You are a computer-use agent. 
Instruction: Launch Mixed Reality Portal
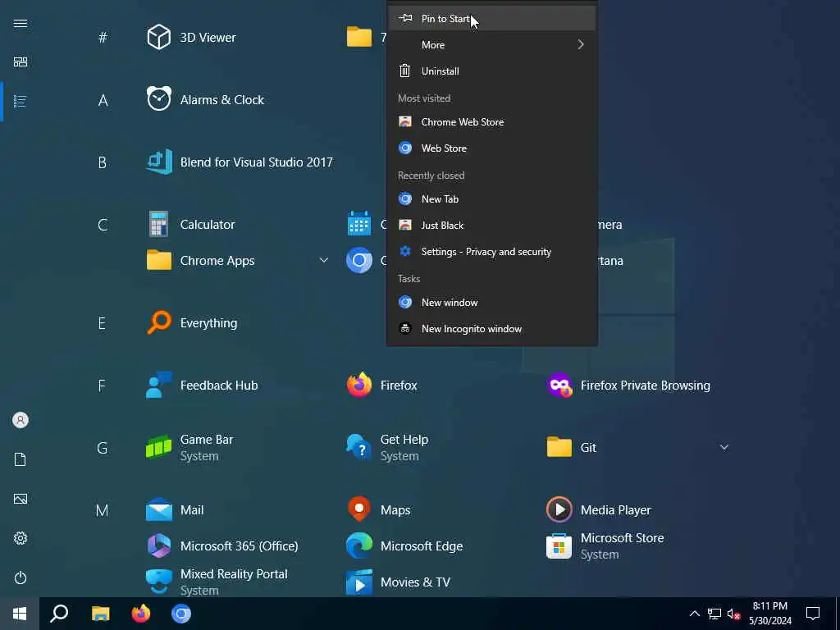point(217,582)
